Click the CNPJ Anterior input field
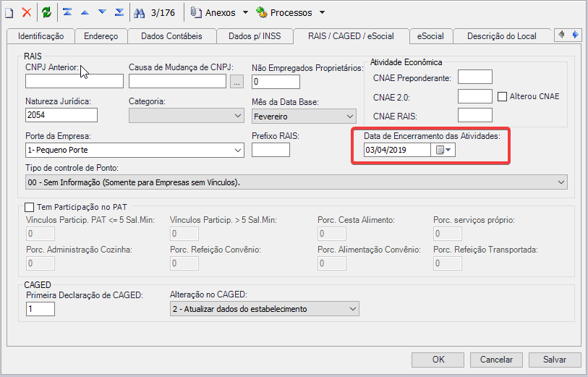Image resolution: width=588 pixels, height=377 pixels. [x=74, y=81]
